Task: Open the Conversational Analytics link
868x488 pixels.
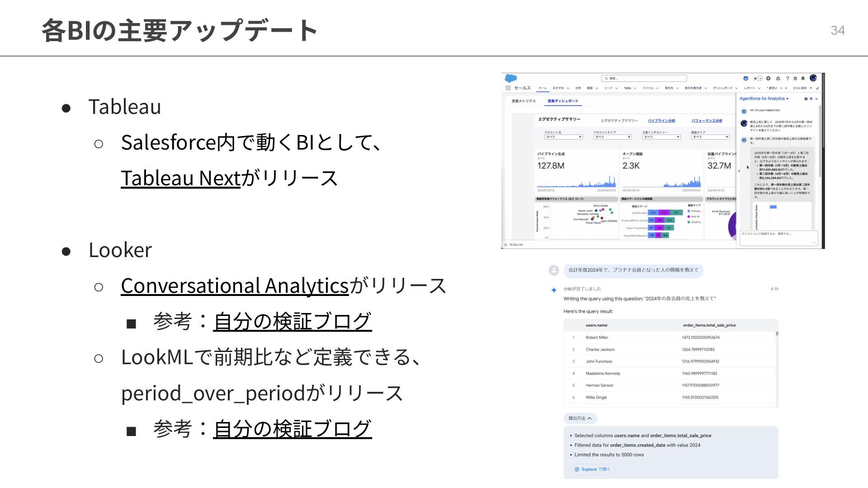Action: pyautogui.click(x=235, y=286)
